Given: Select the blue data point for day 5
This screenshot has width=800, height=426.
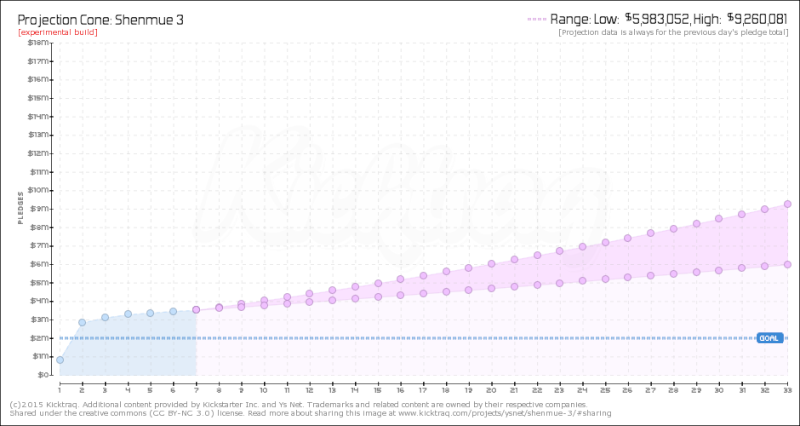Looking at the screenshot, I should 151,313.
